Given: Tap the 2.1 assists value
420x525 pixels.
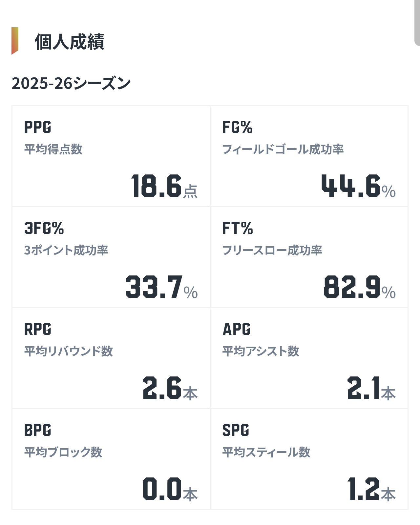Looking at the screenshot, I should pyautogui.click(x=363, y=388).
